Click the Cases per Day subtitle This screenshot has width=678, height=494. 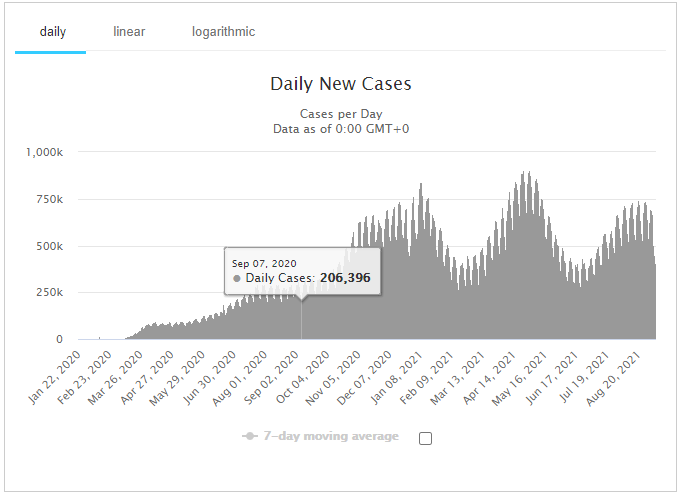pos(340,114)
